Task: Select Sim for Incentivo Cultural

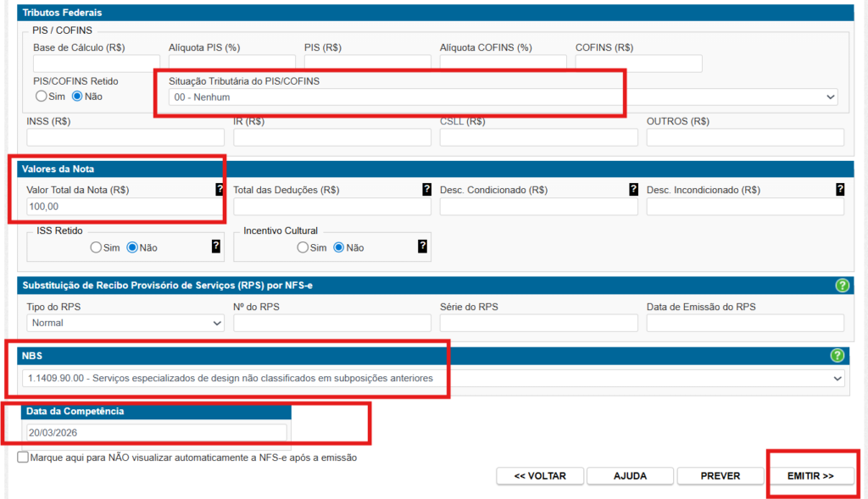Action: coord(303,247)
